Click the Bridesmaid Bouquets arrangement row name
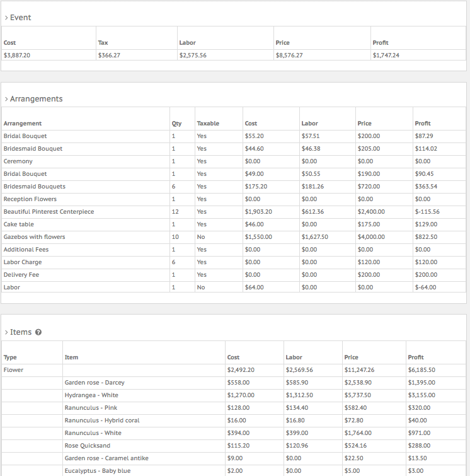 pos(34,187)
